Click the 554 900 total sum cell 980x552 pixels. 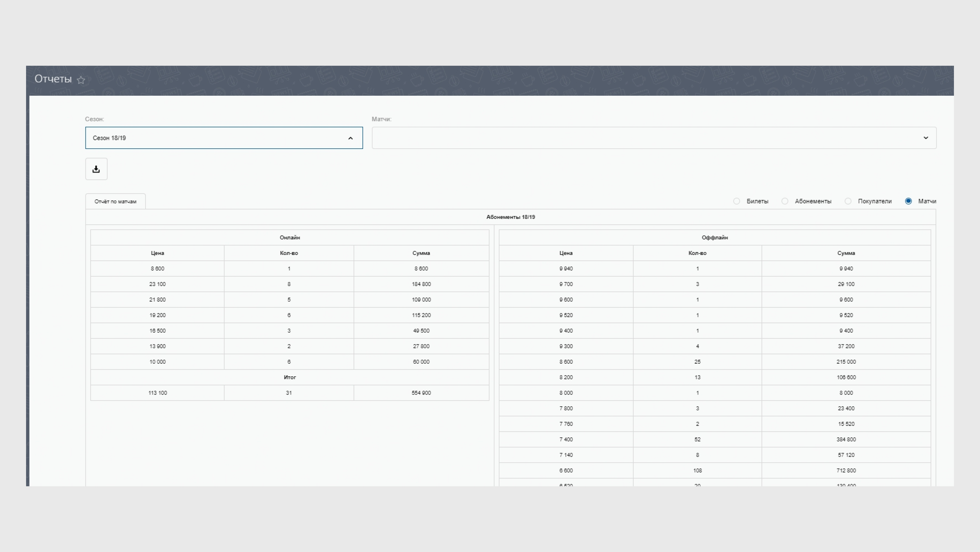point(421,393)
